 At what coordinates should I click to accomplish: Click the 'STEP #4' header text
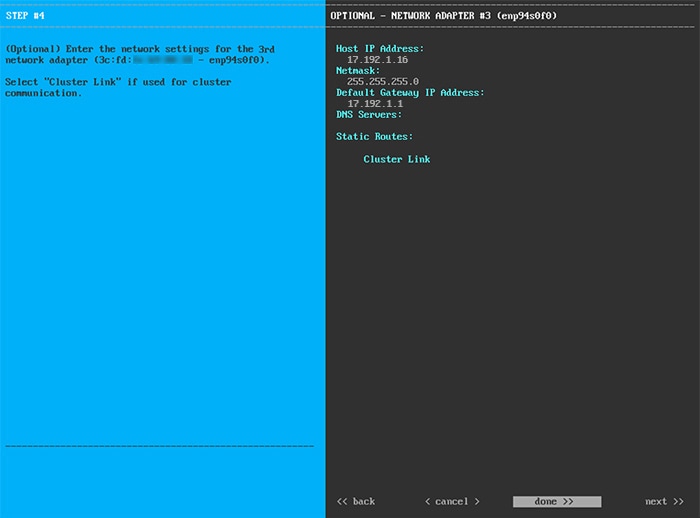tap(25, 16)
